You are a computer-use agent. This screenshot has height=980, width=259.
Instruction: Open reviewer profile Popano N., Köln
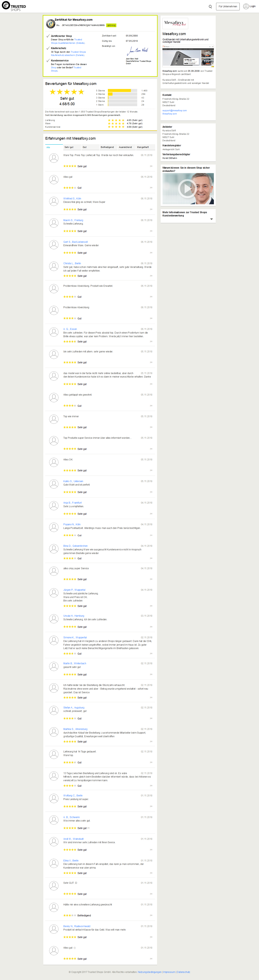[x=72, y=525]
